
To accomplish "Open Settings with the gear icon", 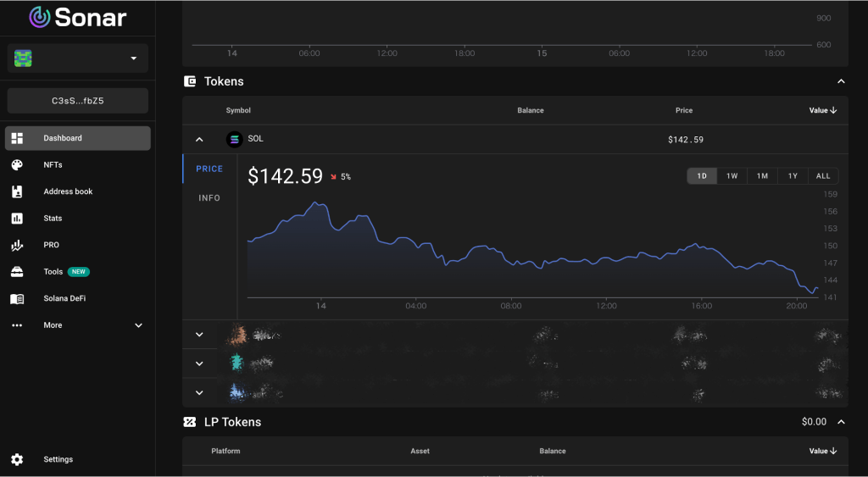I will [17, 459].
